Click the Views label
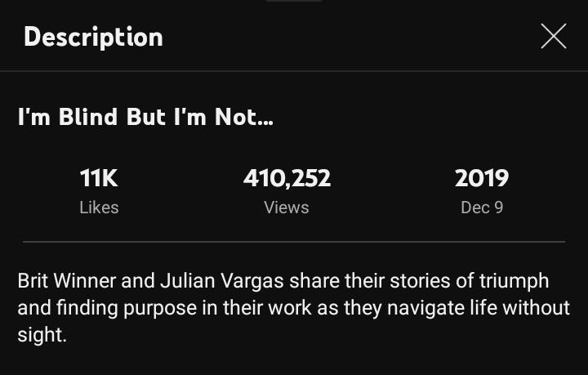The height and width of the screenshot is (375, 588). click(x=287, y=208)
